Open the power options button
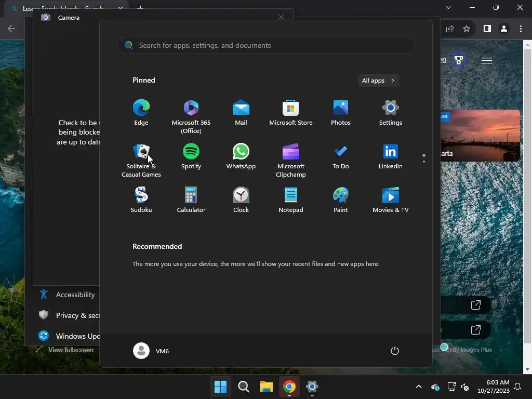 pos(395,351)
